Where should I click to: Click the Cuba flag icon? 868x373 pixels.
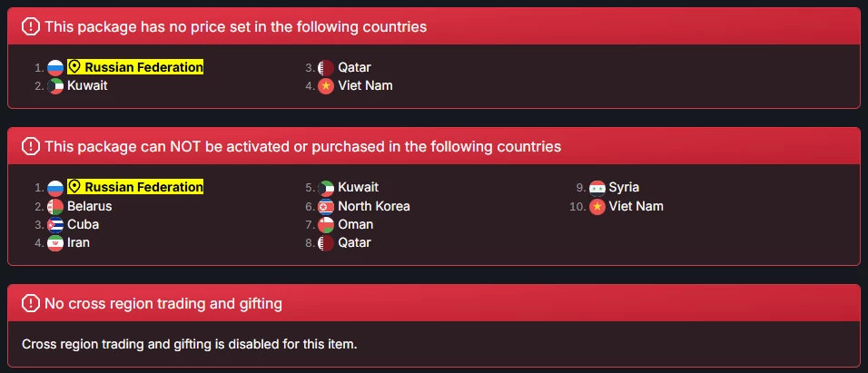click(55, 224)
